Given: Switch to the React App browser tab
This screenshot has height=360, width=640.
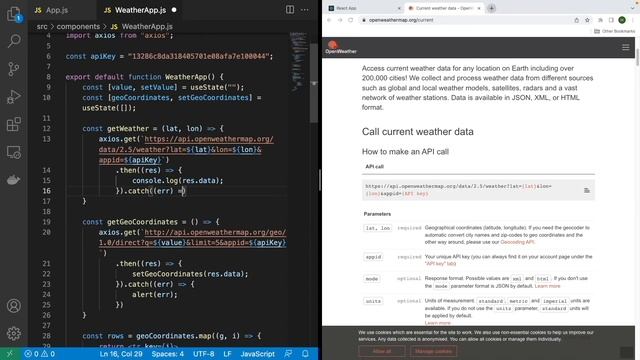Looking at the screenshot, I should tap(364, 8).
